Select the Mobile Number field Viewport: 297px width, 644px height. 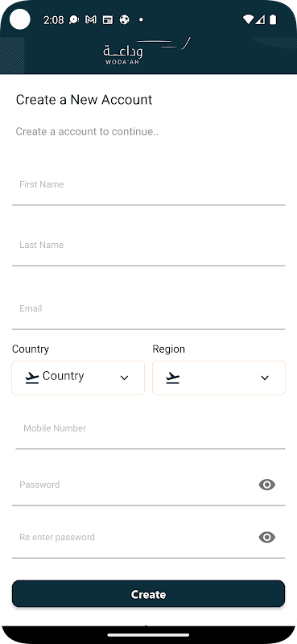tap(151, 431)
